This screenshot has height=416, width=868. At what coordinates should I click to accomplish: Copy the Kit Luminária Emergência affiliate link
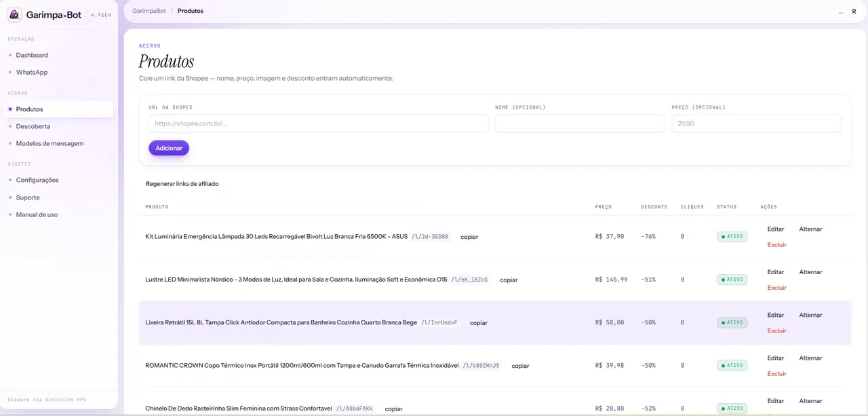[x=469, y=237]
